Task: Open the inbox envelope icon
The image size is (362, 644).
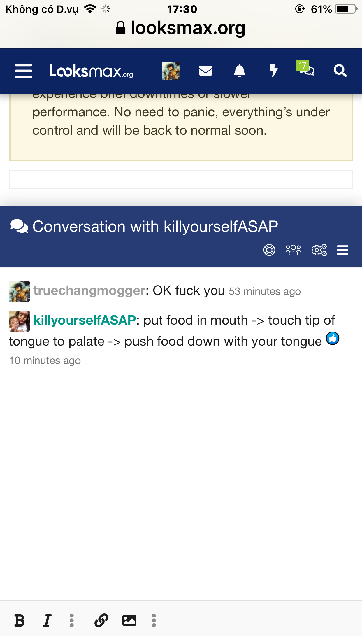Action: [x=205, y=71]
